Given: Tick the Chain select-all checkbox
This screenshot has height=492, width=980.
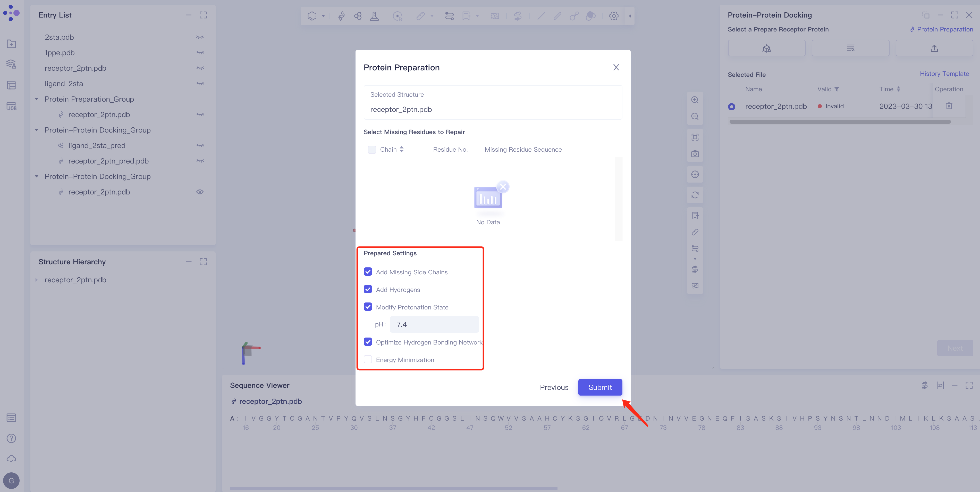Looking at the screenshot, I should [372, 150].
